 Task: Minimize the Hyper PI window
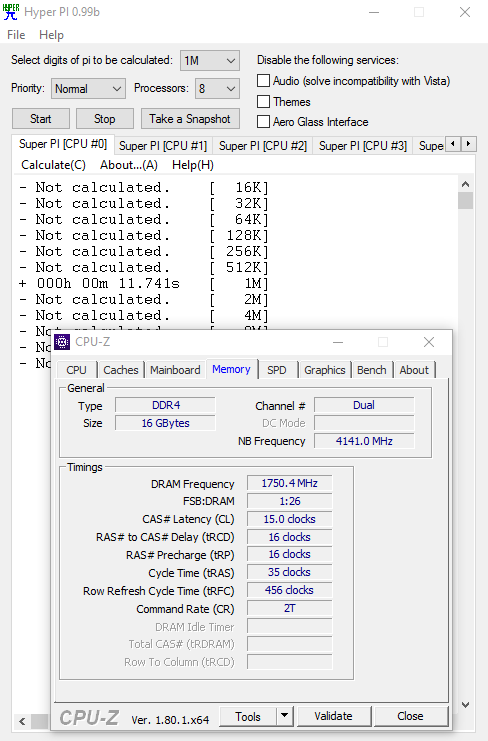(x=374, y=12)
